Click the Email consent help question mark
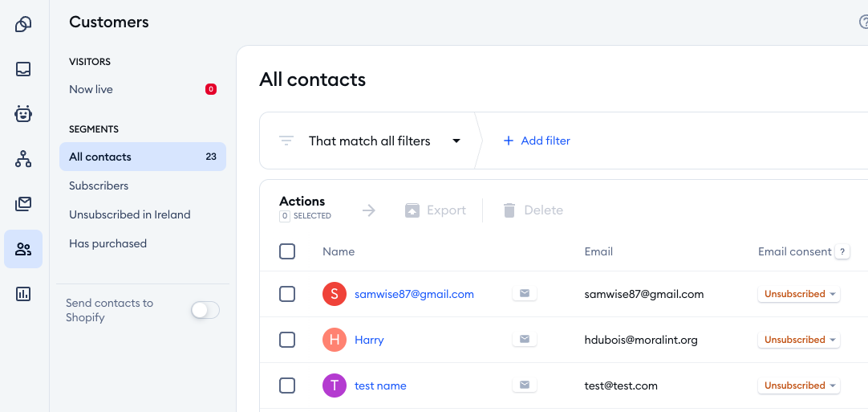 point(842,251)
